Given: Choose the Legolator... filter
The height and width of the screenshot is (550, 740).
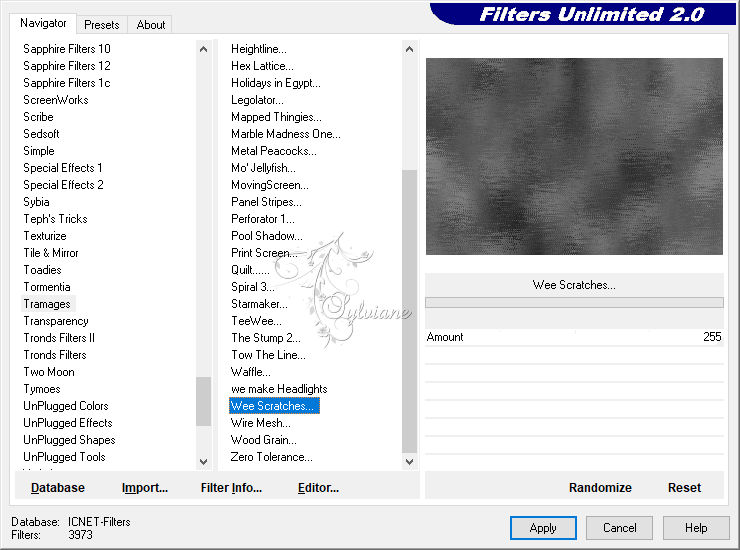Looking at the screenshot, I should point(257,100).
